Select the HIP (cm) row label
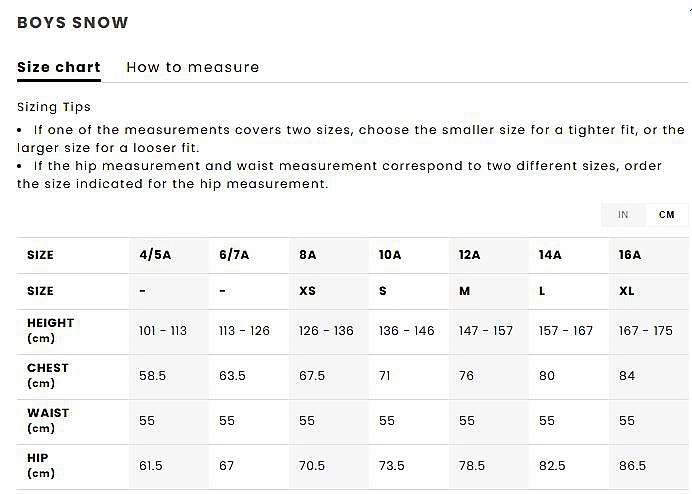The width and height of the screenshot is (692, 494). (x=41, y=465)
